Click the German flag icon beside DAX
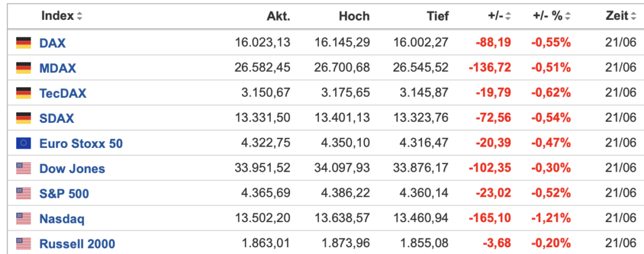This screenshot has width=644, height=254. (23, 42)
